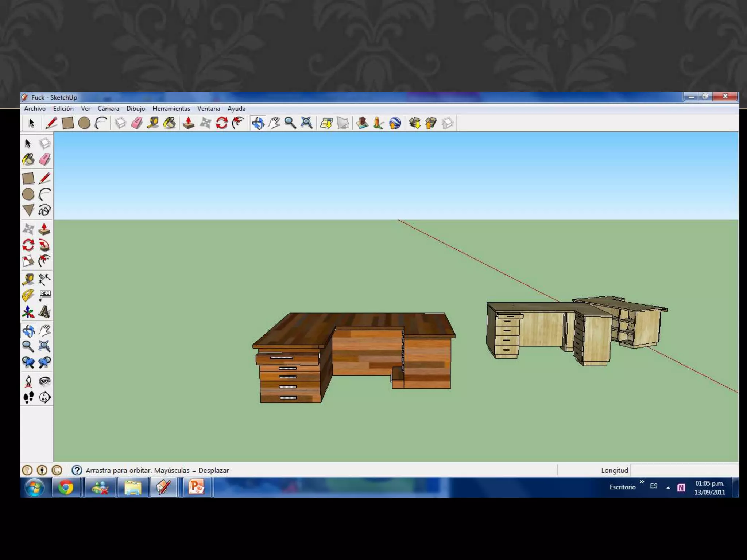Open the Herramientas menu

point(171,109)
